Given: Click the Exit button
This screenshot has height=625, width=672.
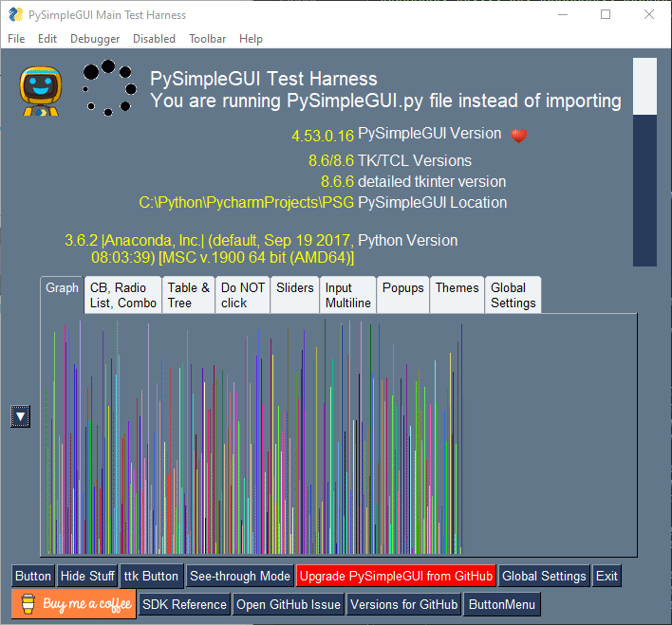Looking at the screenshot, I should pyautogui.click(x=607, y=576).
